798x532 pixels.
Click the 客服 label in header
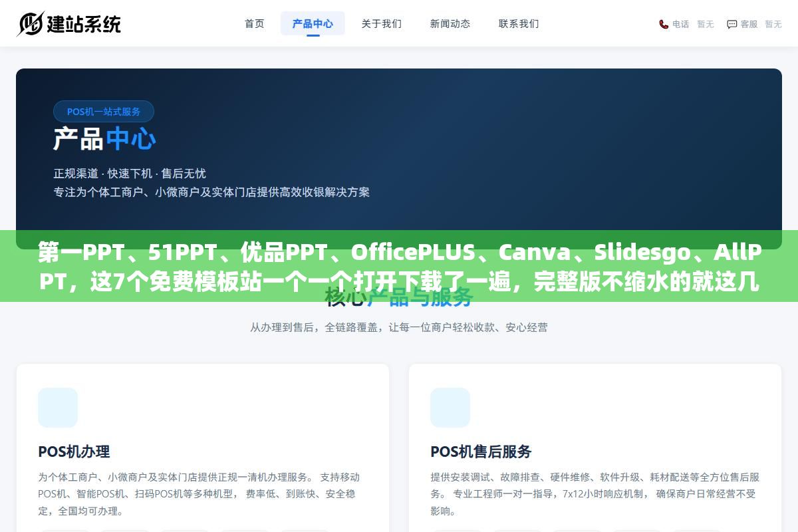point(749,24)
